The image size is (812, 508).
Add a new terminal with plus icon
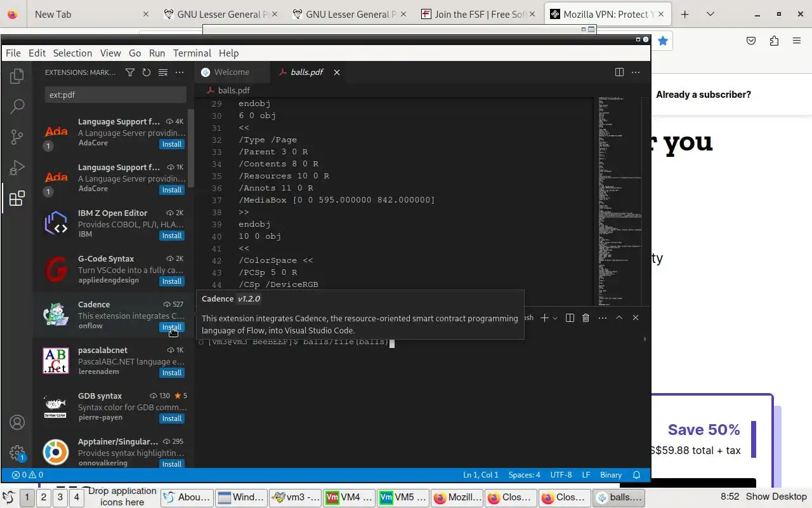pyautogui.click(x=544, y=317)
